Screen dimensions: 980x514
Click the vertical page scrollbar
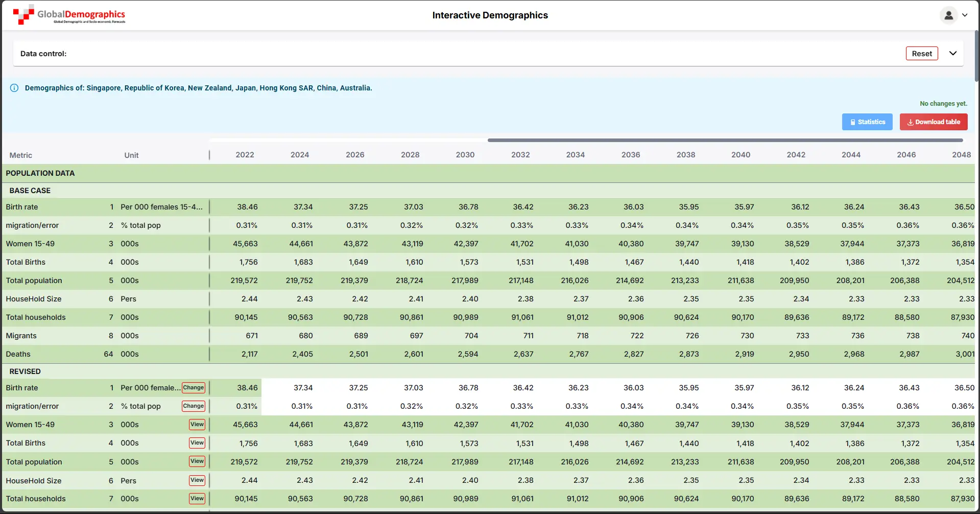click(x=976, y=56)
